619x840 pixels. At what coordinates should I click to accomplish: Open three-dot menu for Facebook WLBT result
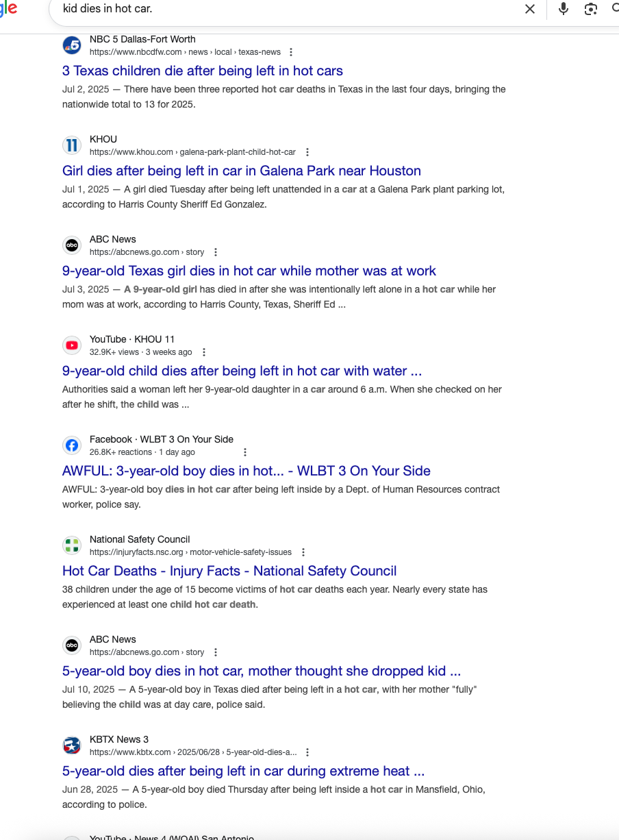coord(245,452)
